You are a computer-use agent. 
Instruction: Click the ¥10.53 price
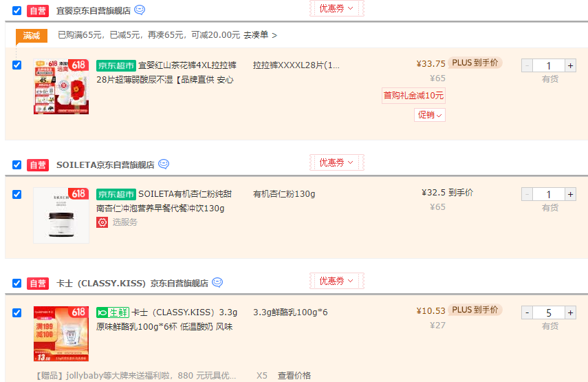[431, 310]
